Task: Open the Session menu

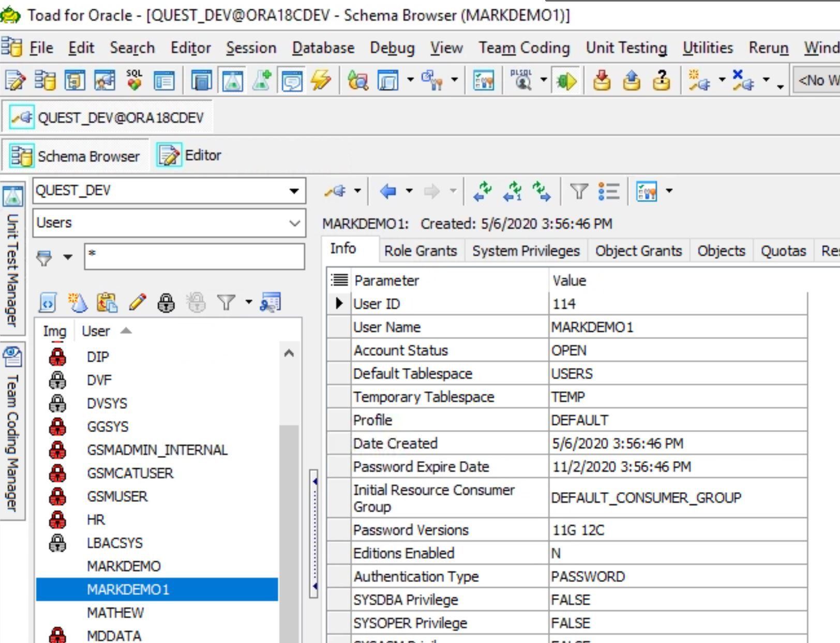Action: [x=251, y=48]
